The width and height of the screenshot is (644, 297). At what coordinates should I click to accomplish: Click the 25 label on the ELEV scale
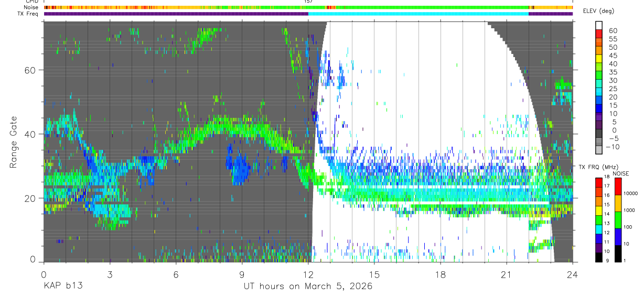[613, 89]
